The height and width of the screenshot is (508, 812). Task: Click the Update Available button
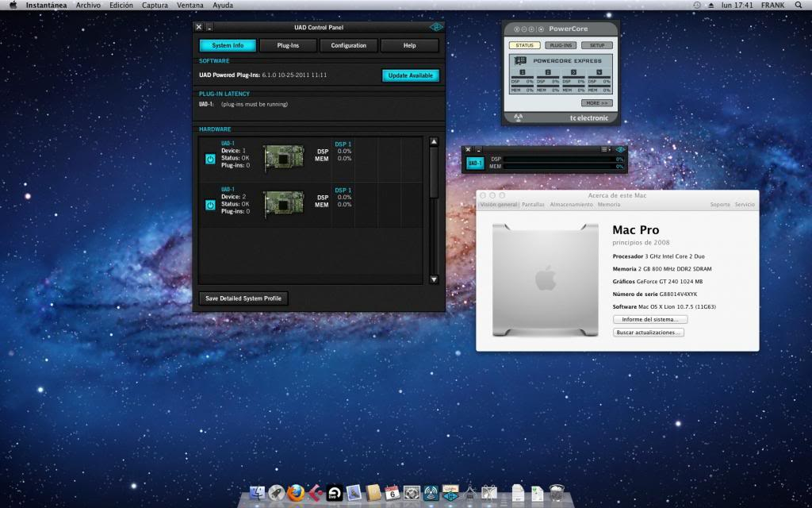pyautogui.click(x=410, y=75)
